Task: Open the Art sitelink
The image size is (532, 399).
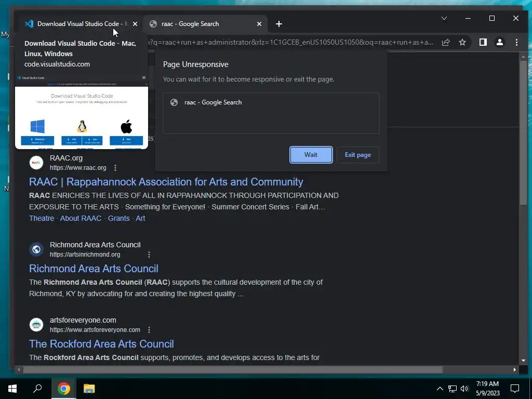Action: [140, 218]
